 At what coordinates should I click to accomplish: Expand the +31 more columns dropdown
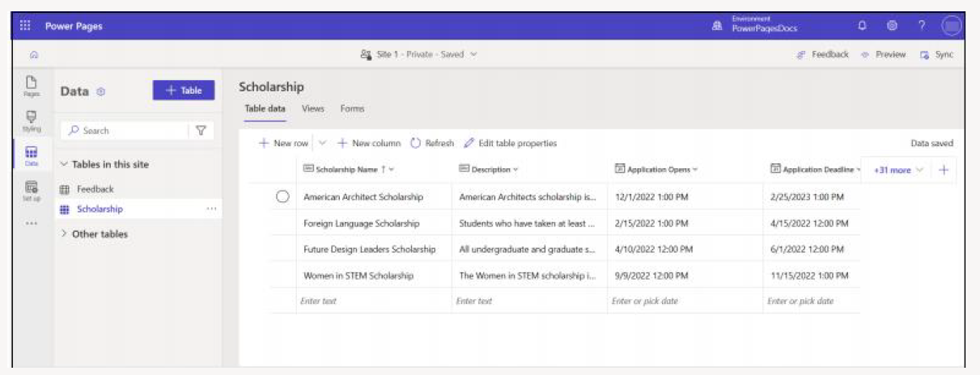897,170
